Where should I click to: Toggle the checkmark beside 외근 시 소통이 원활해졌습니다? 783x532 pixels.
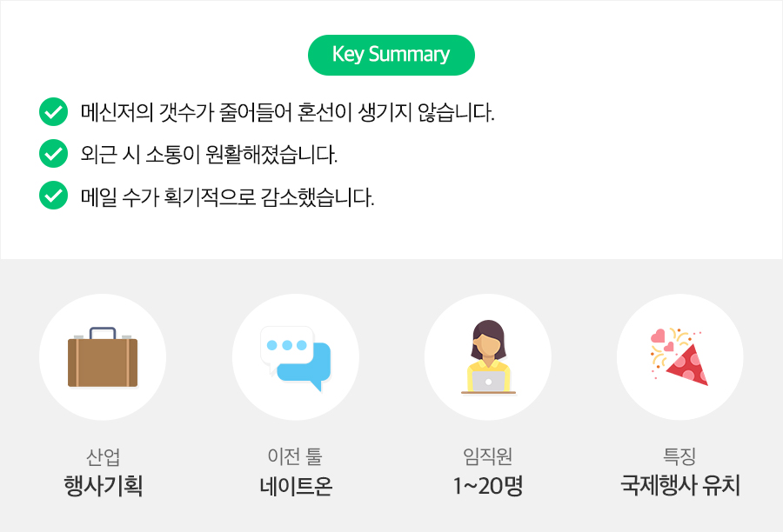pyautogui.click(x=54, y=155)
